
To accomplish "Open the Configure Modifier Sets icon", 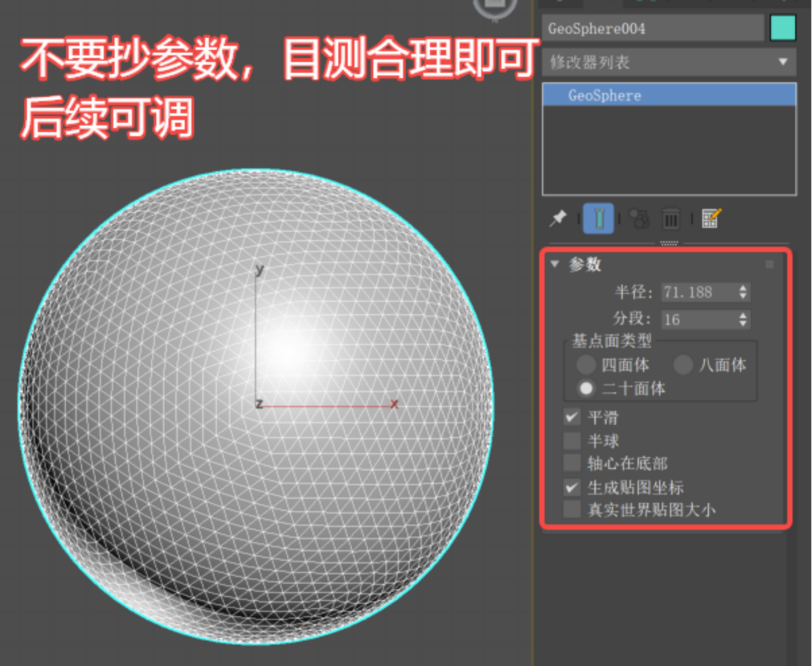I will [x=711, y=218].
